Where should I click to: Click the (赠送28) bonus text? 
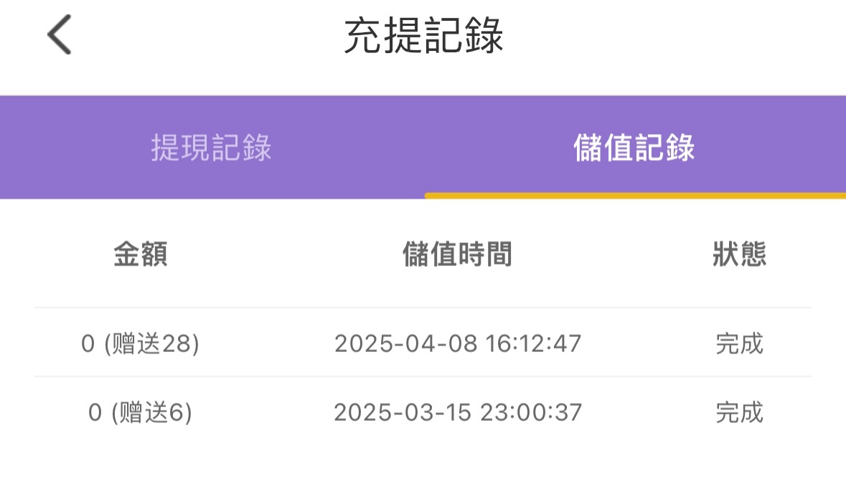click(x=151, y=344)
